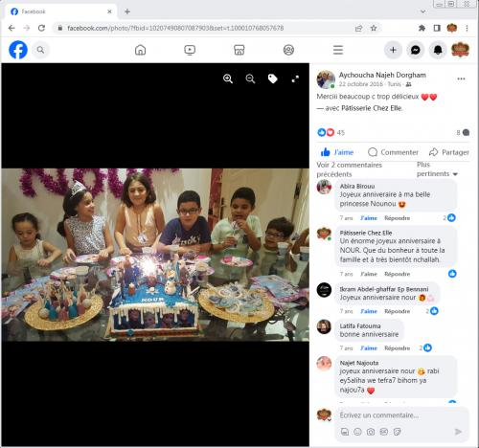The image size is (479, 448).
Task: Open Messenger chats icon
Action: pyautogui.click(x=415, y=50)
